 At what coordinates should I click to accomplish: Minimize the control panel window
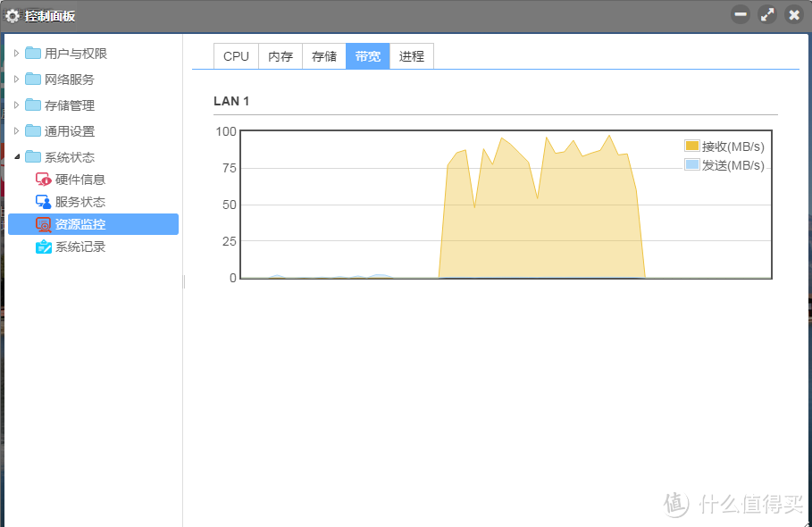[741, 14]
